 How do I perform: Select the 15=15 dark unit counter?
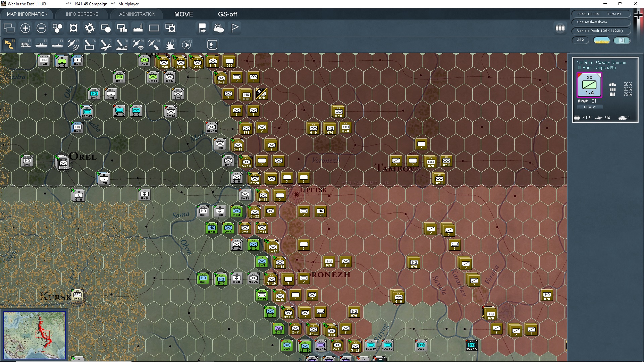click(x=471, y=345)
